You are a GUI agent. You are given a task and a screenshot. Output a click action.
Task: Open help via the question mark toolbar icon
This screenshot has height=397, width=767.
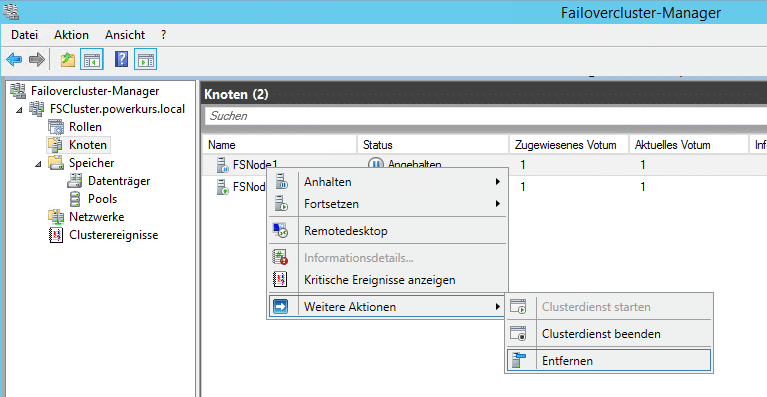coord(121,60)
